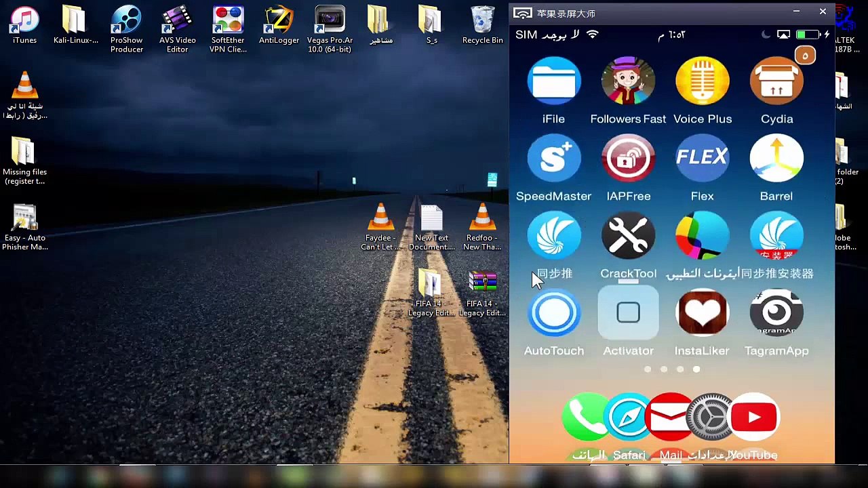Launch SoftEther VPN Client shortcut
The height and width of the screenshot is (488, 868).
228,28
